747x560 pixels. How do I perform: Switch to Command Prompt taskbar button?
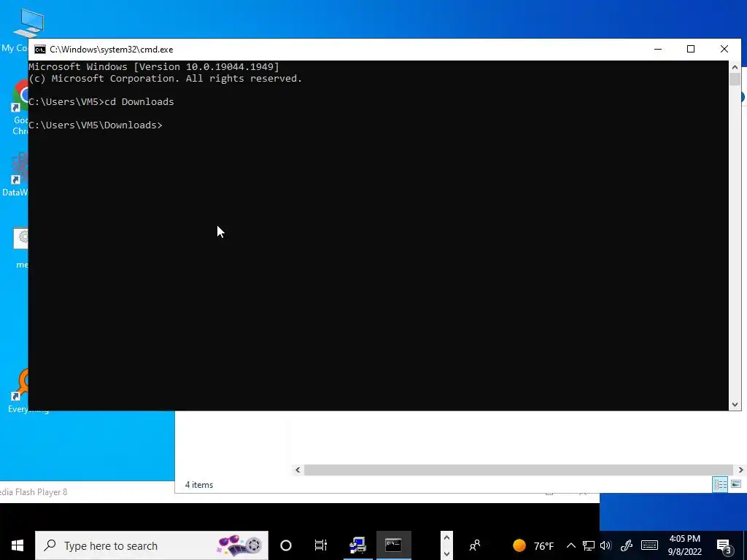[x=393, y=545]
